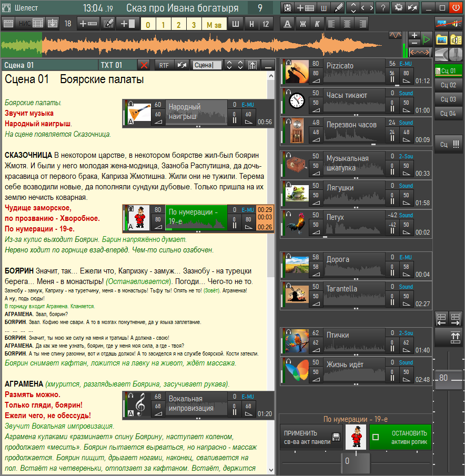Click the 'Ш' button in the title bar
Screen dimensions: 465x476
coord(324,7)
